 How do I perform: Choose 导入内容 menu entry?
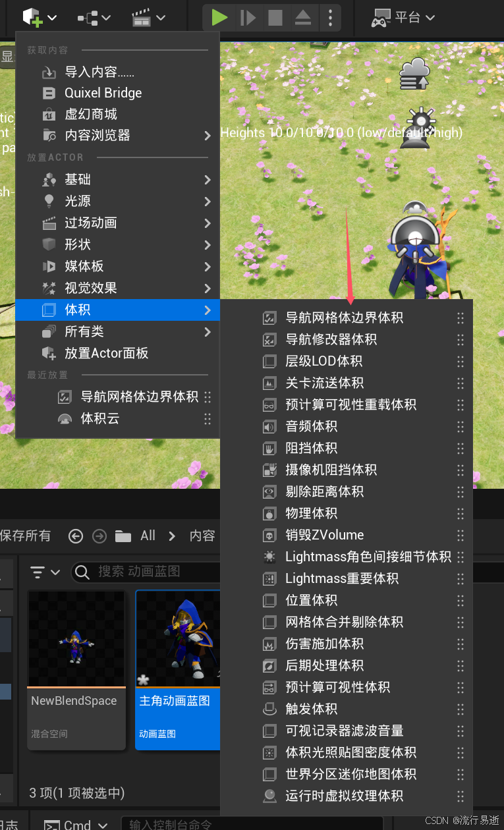click(117, 72)
